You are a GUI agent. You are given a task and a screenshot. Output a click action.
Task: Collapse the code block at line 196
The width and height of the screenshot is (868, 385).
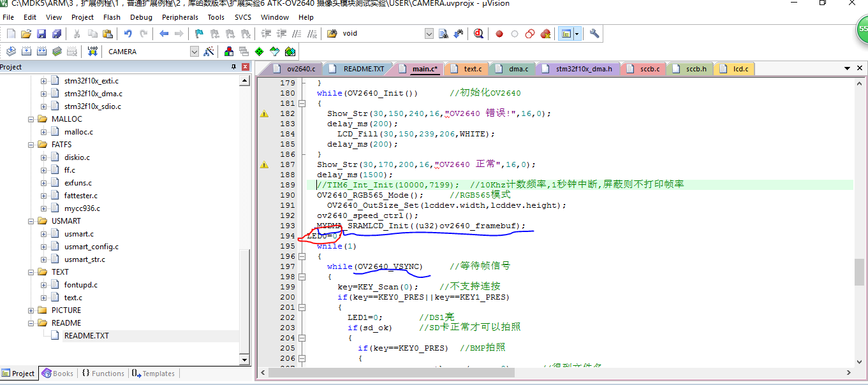tap(302, 256)
